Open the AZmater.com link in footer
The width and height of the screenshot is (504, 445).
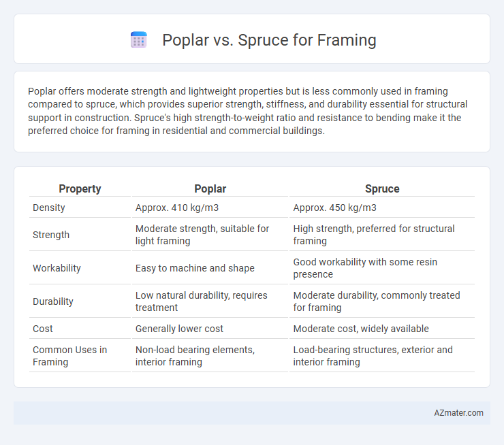458,413
